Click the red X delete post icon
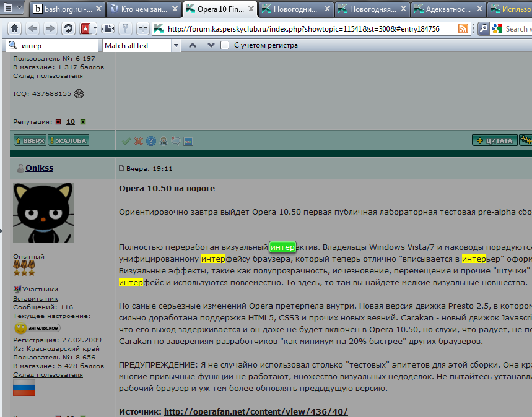This screenshot has height=417, width=532. (x=139, y=141)
